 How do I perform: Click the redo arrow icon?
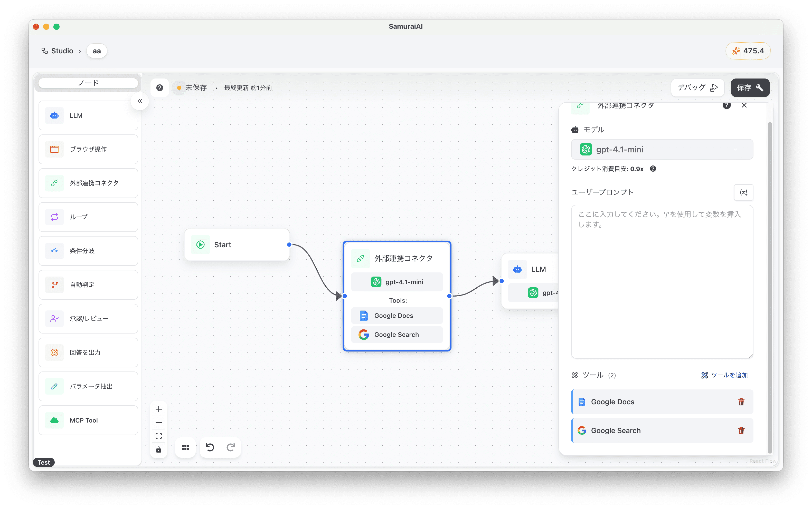pos(230,447)
